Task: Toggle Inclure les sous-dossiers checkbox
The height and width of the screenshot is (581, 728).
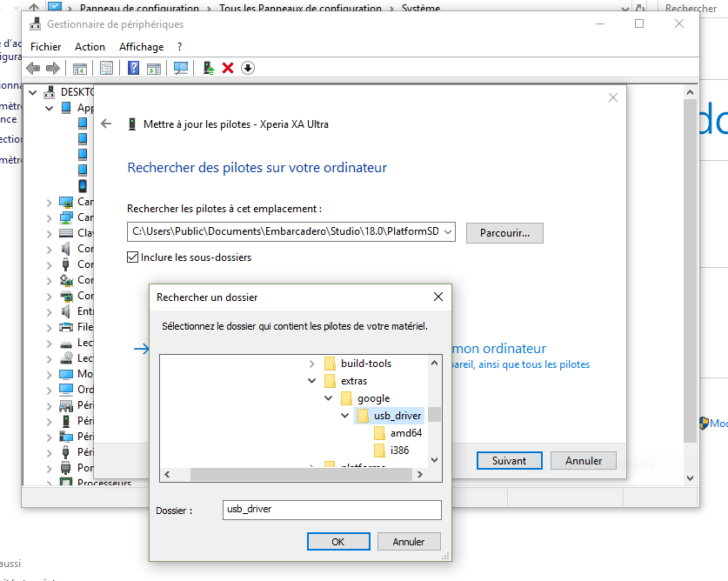Action: point(133,257)
